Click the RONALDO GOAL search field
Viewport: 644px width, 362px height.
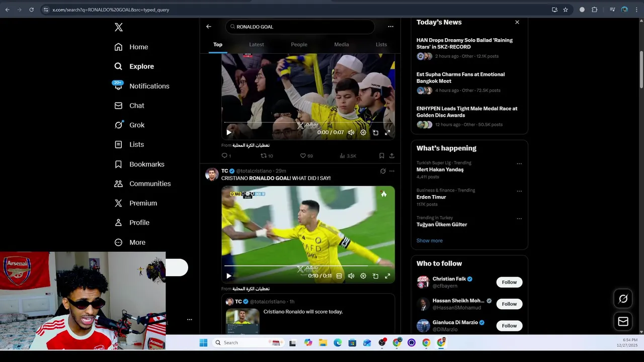tap(300, 27)
